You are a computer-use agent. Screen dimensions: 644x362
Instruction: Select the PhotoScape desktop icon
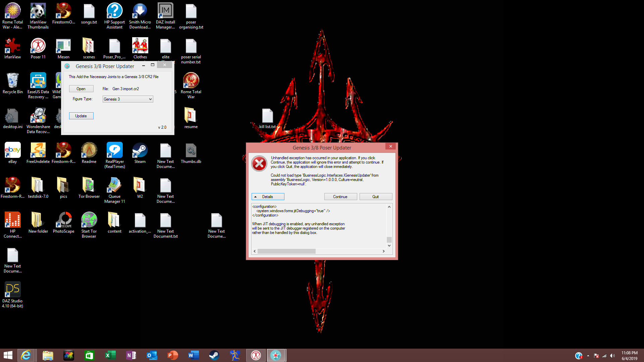click(x=64, y=223)
